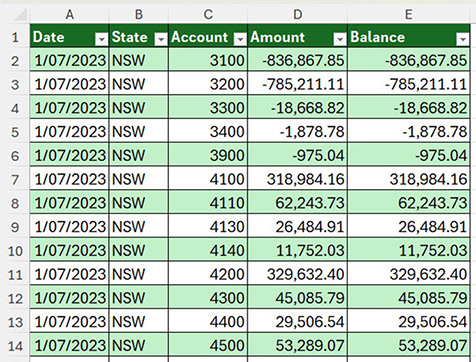Click the Amount header cell

point(297,35)
